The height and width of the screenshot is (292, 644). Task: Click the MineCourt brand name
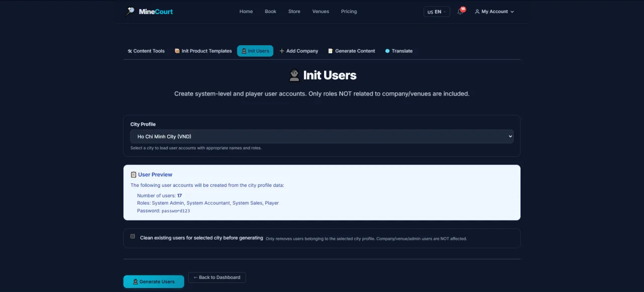tap(156, 12)
